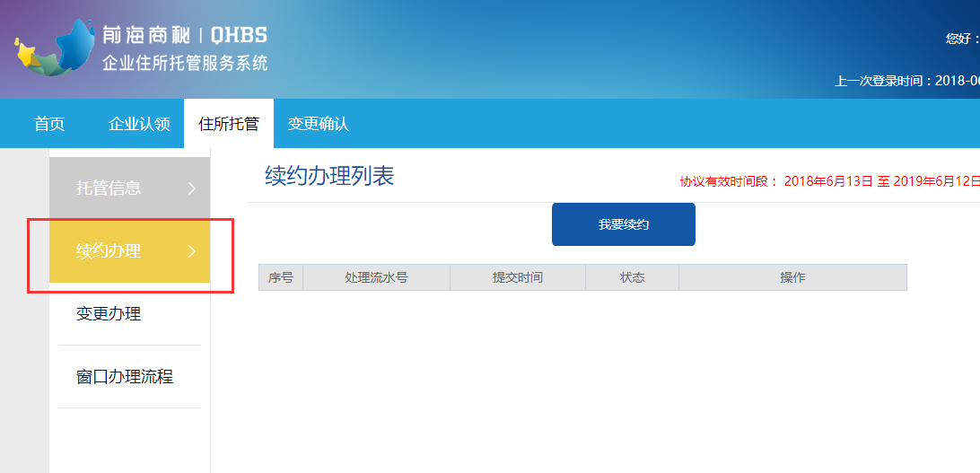Open 托管信息 in the sidebar

[109, 188]
